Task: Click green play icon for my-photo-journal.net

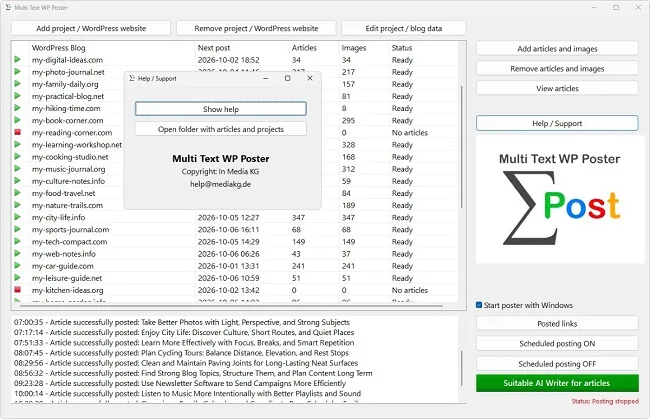Action: (17, 72)
